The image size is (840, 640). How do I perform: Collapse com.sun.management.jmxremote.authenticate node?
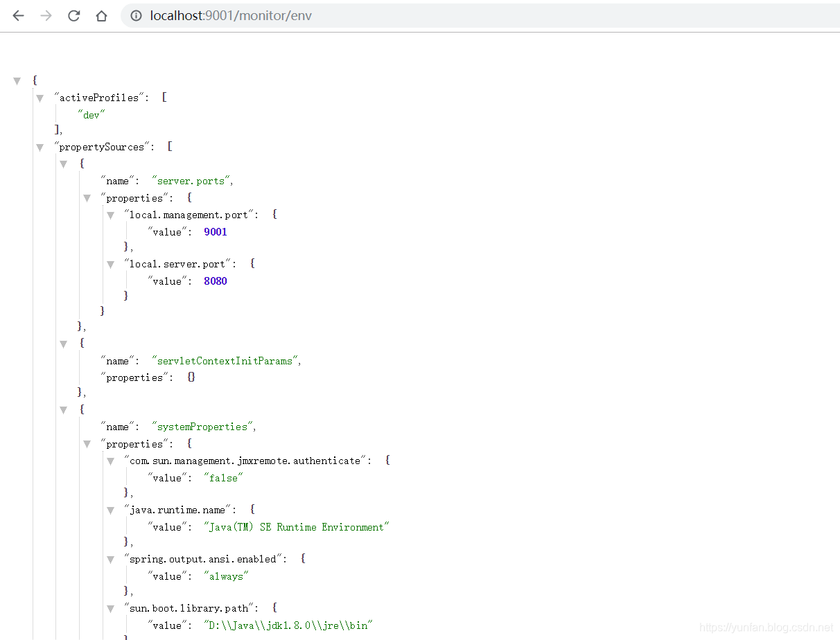[111, 461]
